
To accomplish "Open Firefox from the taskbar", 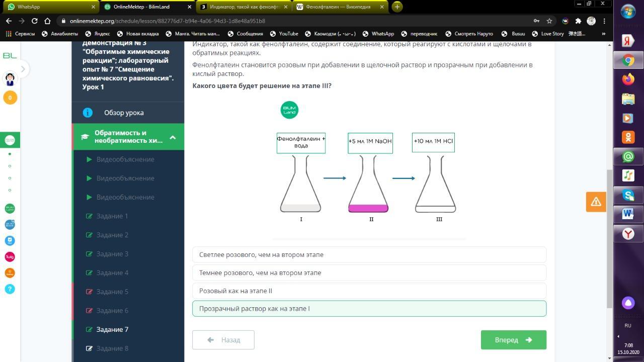I will (x=628, y=79).
